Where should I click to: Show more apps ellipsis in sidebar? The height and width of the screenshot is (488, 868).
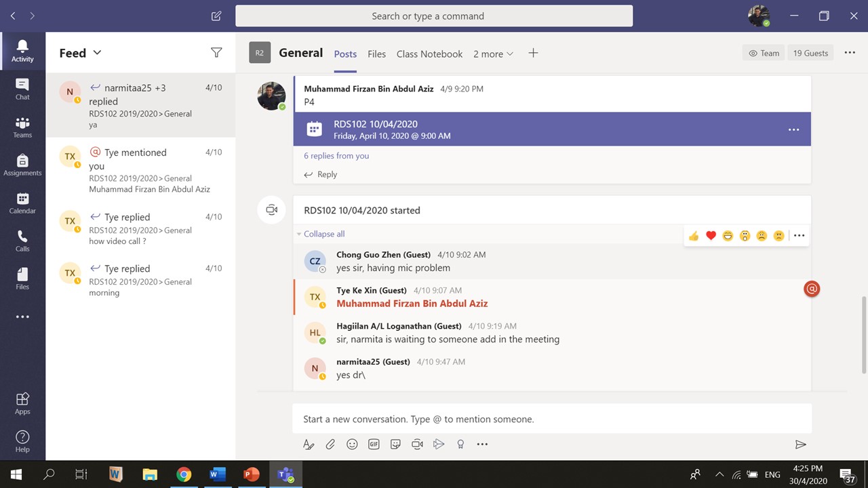click(22, 317)
